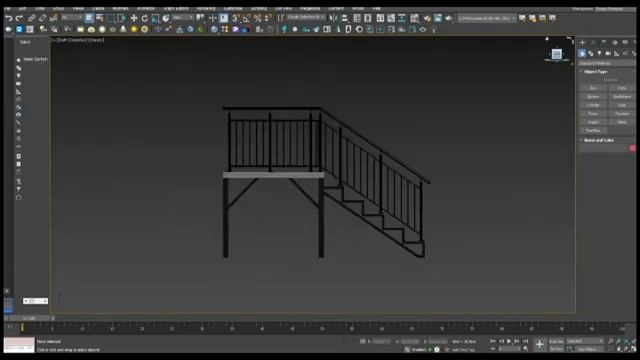
Task: Click the Torus primitive button
Action: coord(593,114)
